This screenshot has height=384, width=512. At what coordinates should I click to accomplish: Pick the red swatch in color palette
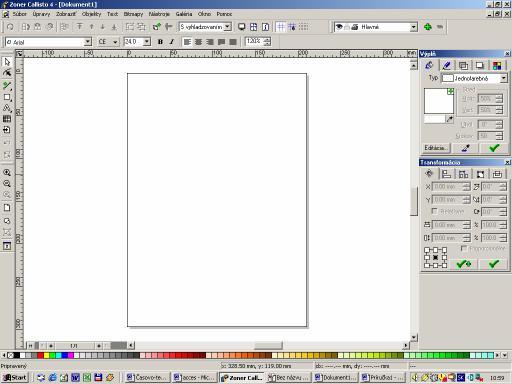tap(40, 356)
